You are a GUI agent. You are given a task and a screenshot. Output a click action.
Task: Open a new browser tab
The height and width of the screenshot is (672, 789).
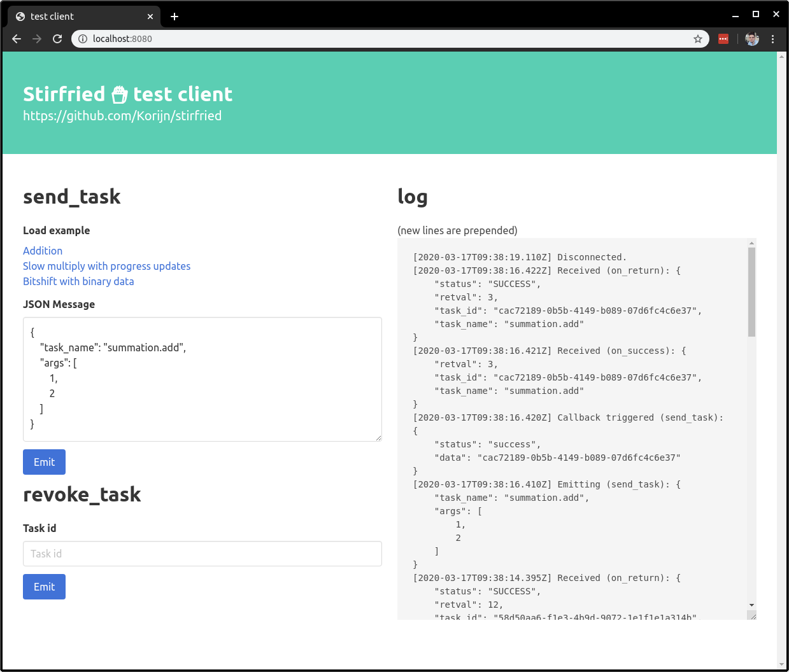(x=174, y=17)
